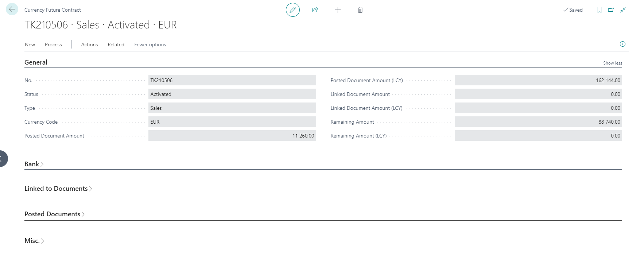Click the pencil edit icon
Image resolution: width=644 pixels, height=263 pixels.
pos(292,10)
